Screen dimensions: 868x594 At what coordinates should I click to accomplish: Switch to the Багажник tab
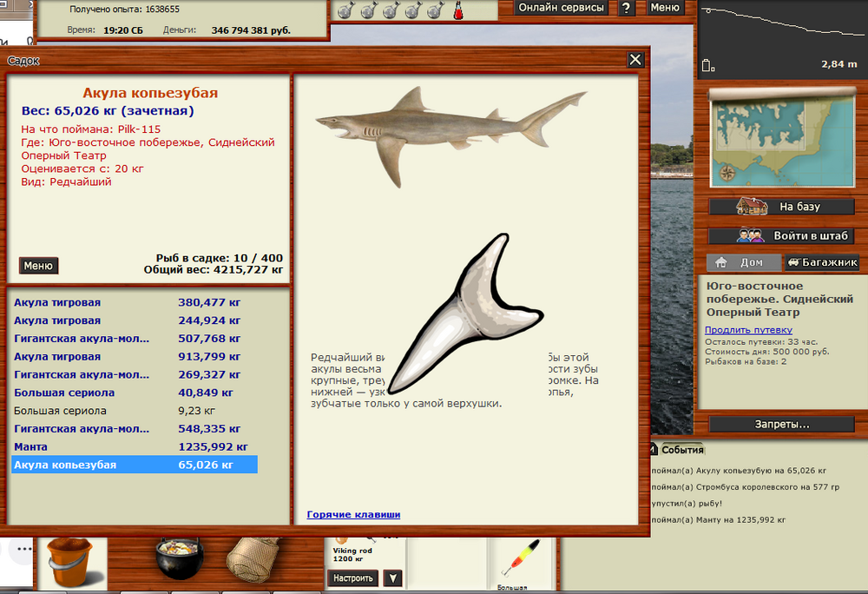(821, 262)
